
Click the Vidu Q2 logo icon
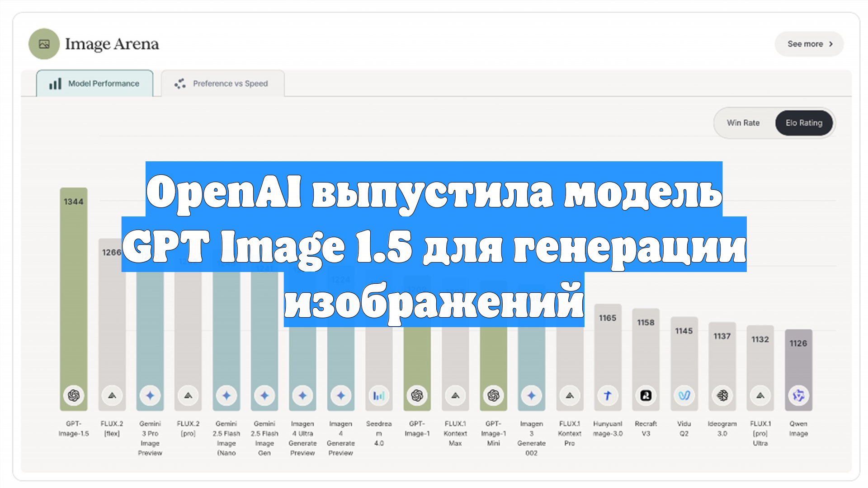[684, 395]
